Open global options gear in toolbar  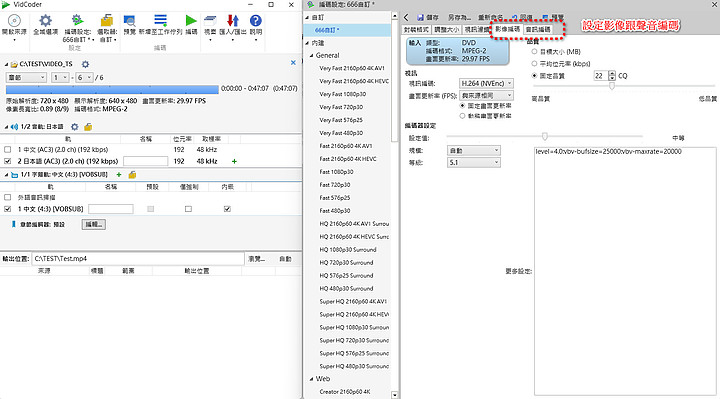click(x=45, y=21)
